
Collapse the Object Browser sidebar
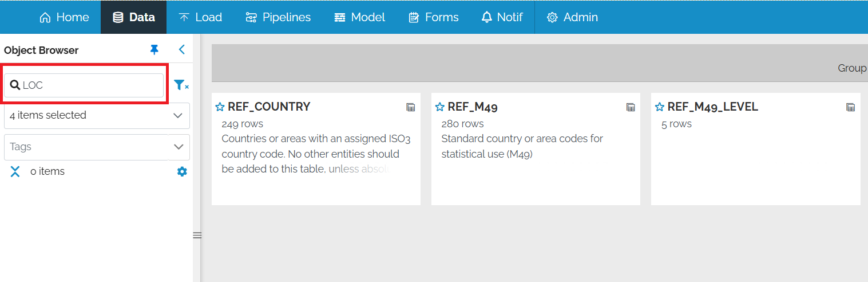182,50
